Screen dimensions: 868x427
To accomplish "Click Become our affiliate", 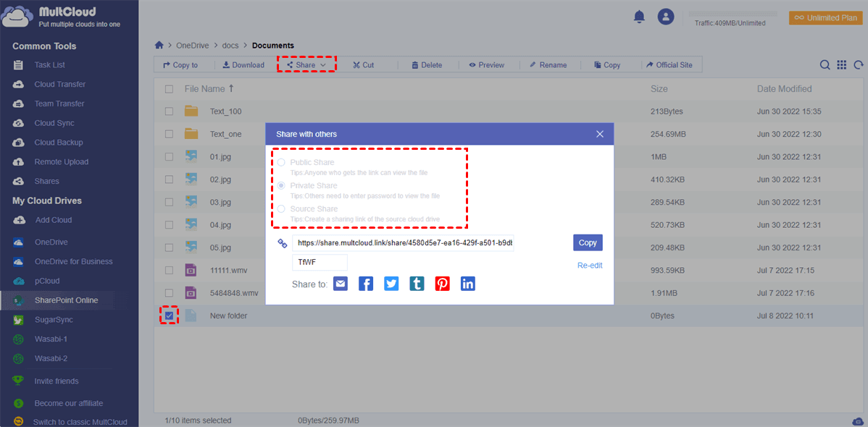I will pos(70,403).
